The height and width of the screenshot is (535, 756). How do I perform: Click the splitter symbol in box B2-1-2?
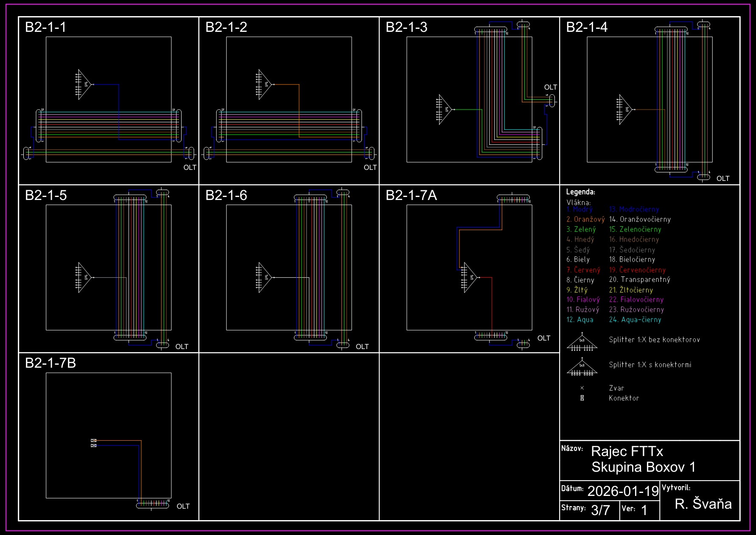tap(265, 84)
